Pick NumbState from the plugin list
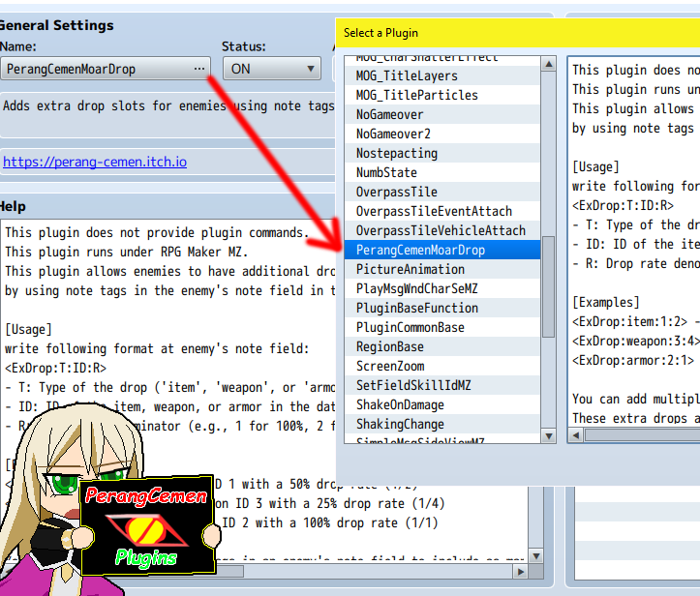This screenshot has height=596, width=700. coord(441,172)
